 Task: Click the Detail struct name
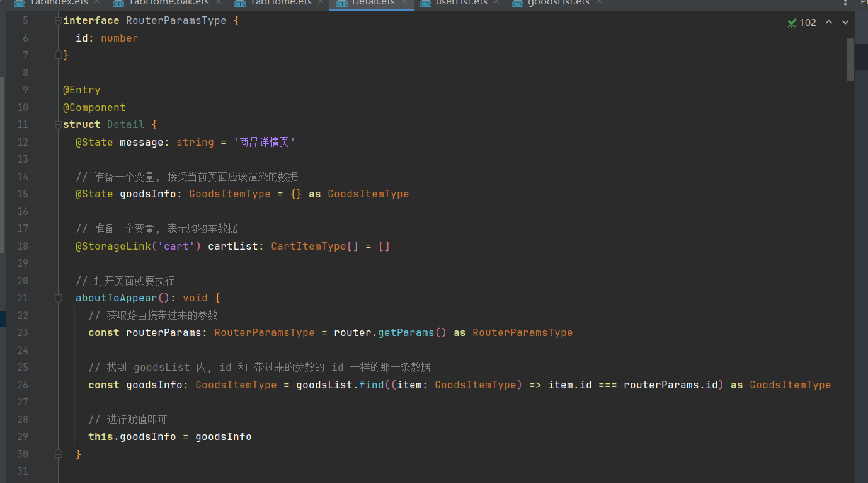point(126,125)
